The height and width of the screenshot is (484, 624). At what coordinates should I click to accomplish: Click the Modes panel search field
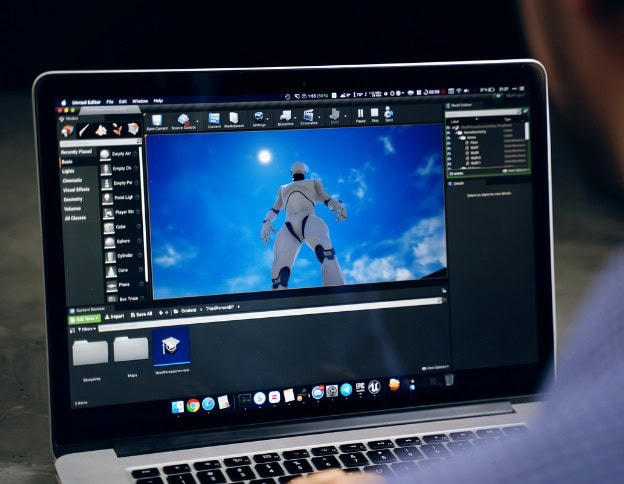pyautogui.click(x=100, y=142)
